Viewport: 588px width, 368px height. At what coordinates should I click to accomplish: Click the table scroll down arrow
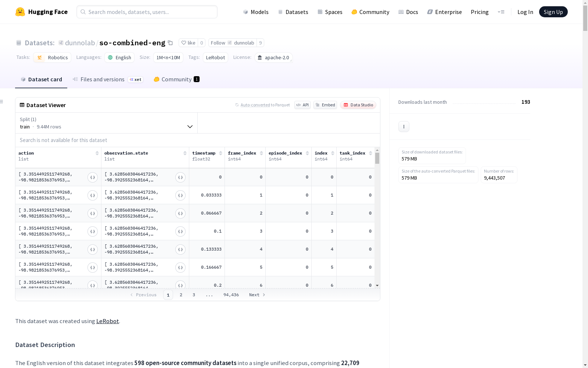pyautogui.click(x=377, y=286)
